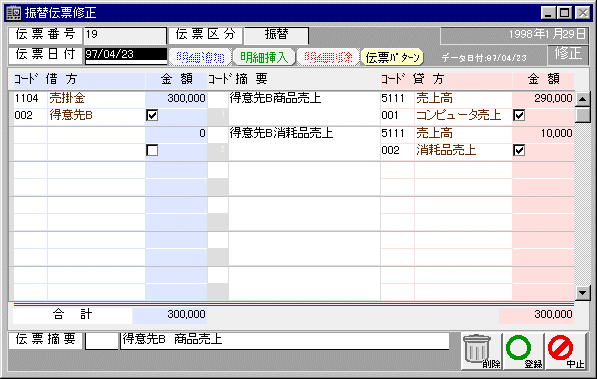Image resolution: width=597 pixels, height=379 pixels.
Task: Check the empty debit checkbox in row two
Action: point(152,150)
